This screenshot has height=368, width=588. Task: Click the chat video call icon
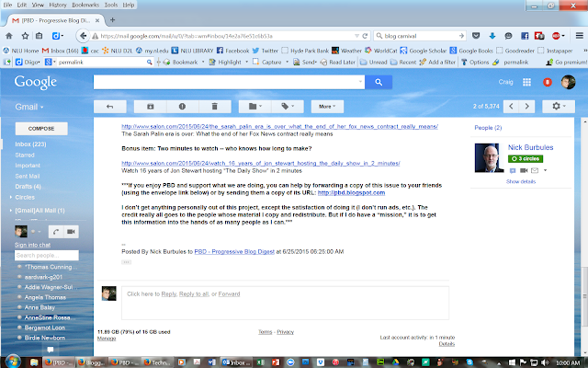click(x=71, y=232)
